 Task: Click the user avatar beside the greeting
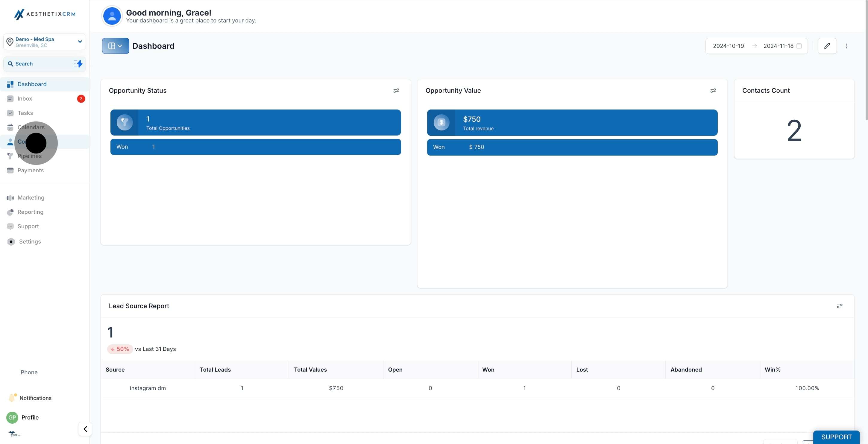112,16
